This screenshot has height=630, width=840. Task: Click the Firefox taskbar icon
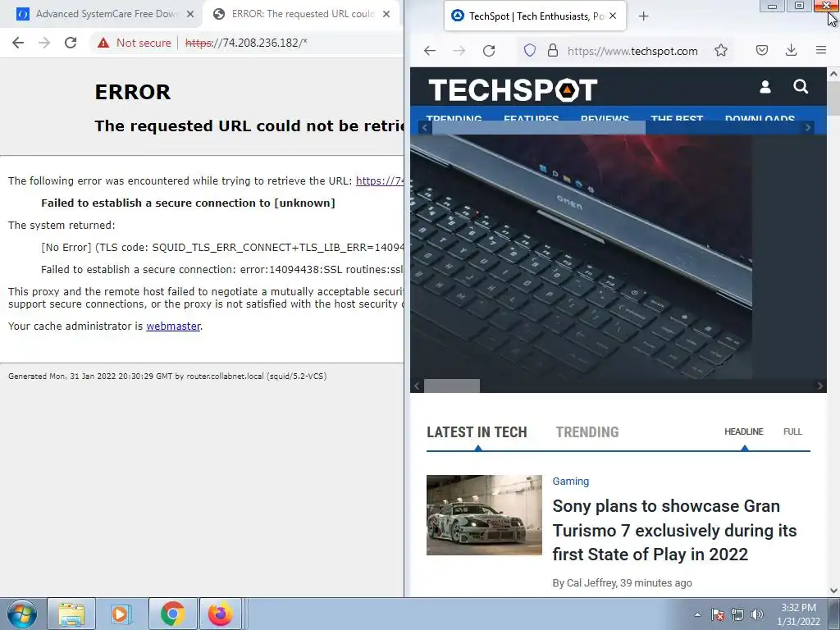(x=220, y=614)
